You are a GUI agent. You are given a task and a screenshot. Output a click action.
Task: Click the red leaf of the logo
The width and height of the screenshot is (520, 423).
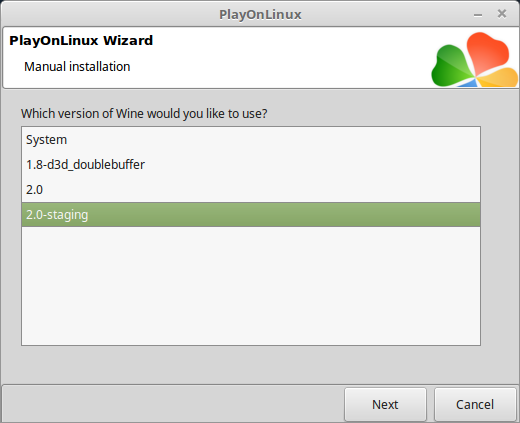(x=487, y=50)
